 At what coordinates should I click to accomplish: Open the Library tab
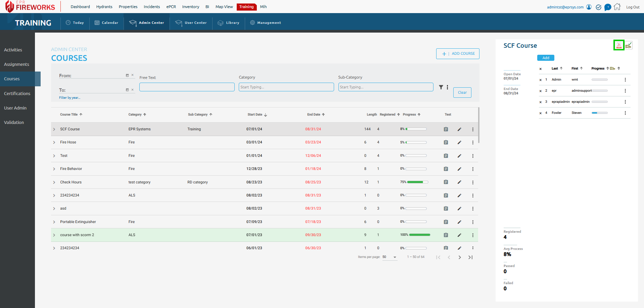(228, 23)
